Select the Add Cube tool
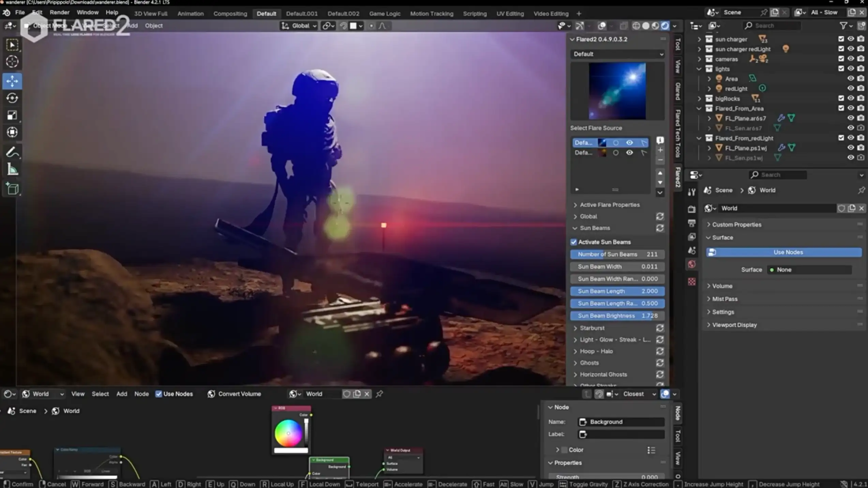868x488 pixels. click(x=12, y=189)
